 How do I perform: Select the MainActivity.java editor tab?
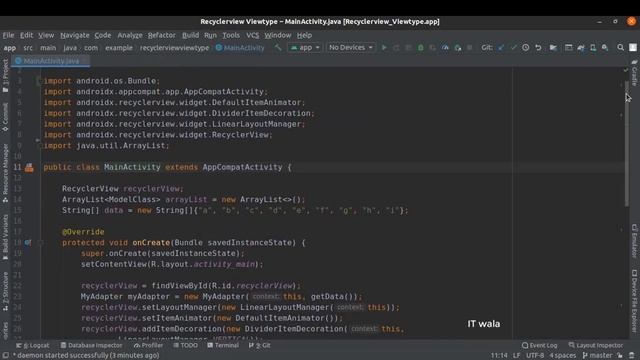[51, 61]
